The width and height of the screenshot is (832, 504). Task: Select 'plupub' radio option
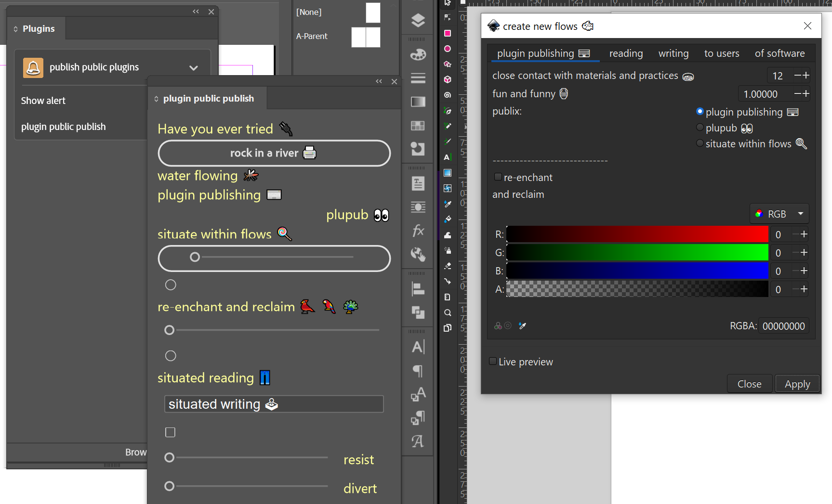(x=700, y=128)
